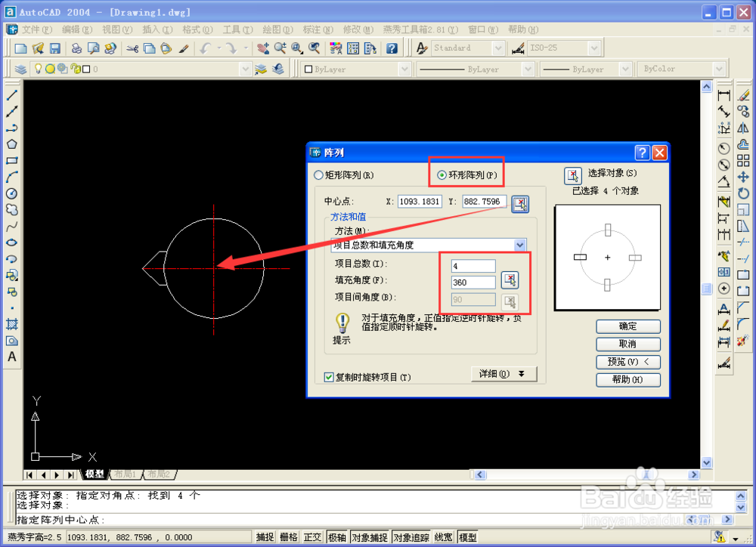
Task: Click 确定 OK button
Action: pyautogui.click(x=627, y=326)
